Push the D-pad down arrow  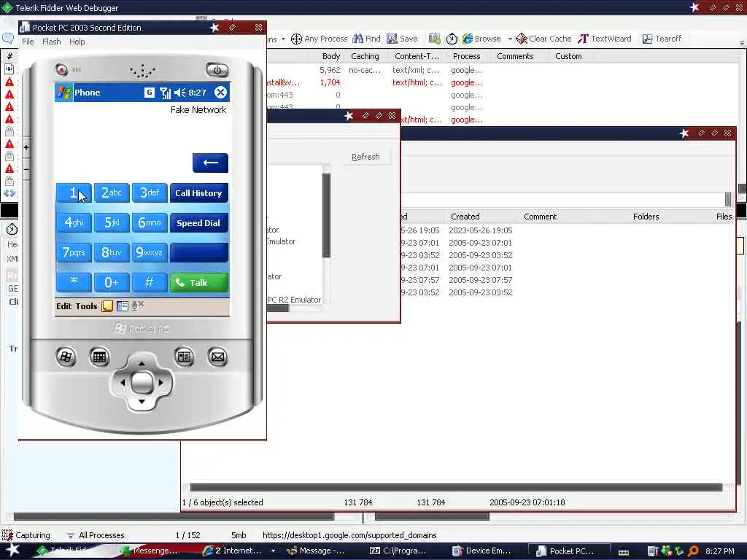point(142,402)
